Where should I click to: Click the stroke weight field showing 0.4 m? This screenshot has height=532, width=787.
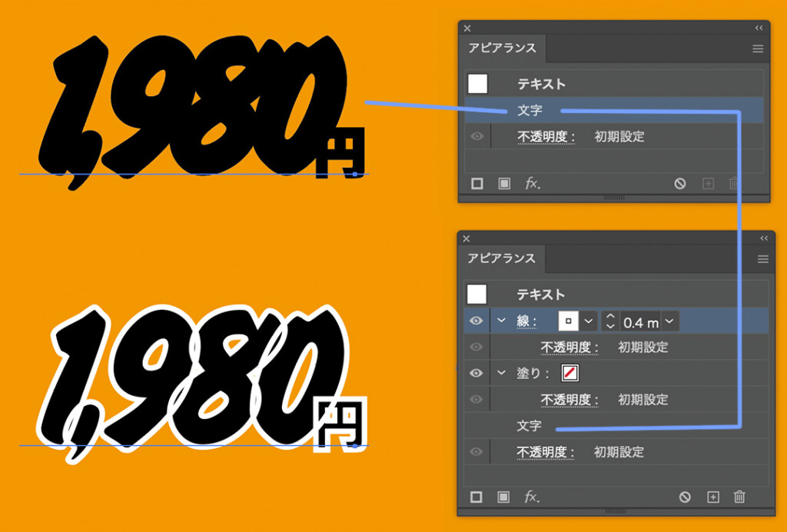641,321
